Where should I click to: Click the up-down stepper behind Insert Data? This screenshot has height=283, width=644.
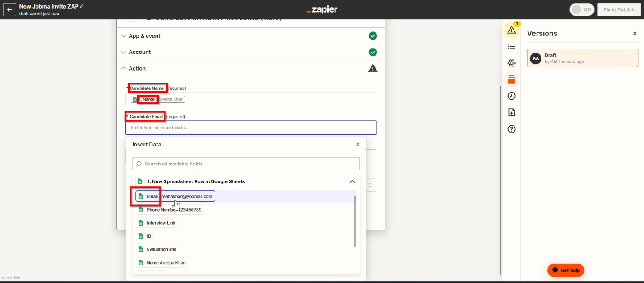[371, 185]
